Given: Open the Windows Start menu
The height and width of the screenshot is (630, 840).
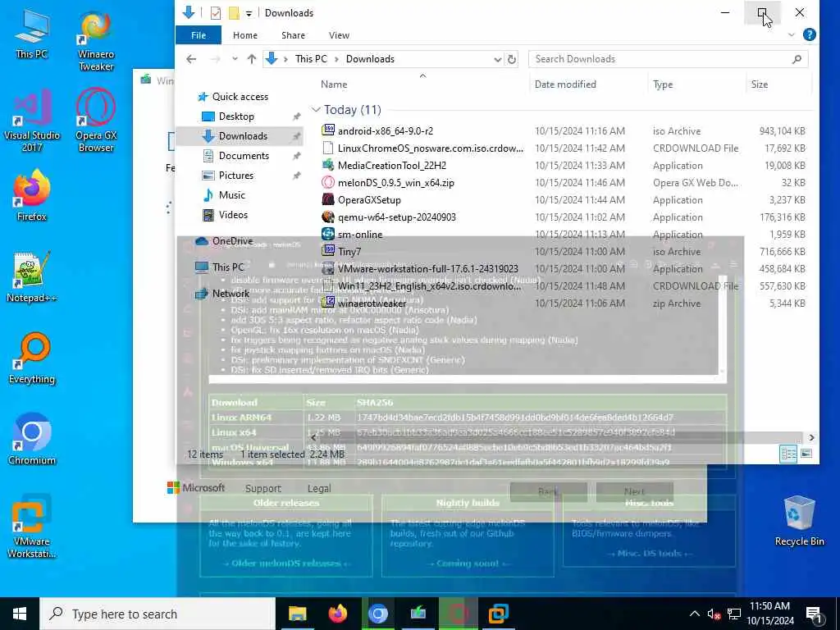Looking at the screenshot, I should coord(20,614).
